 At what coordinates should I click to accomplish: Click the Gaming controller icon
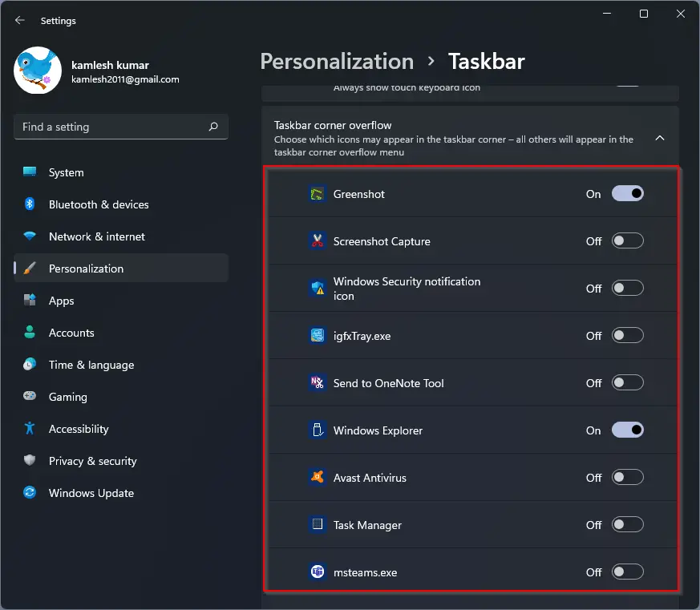click(x=30, y=396)
